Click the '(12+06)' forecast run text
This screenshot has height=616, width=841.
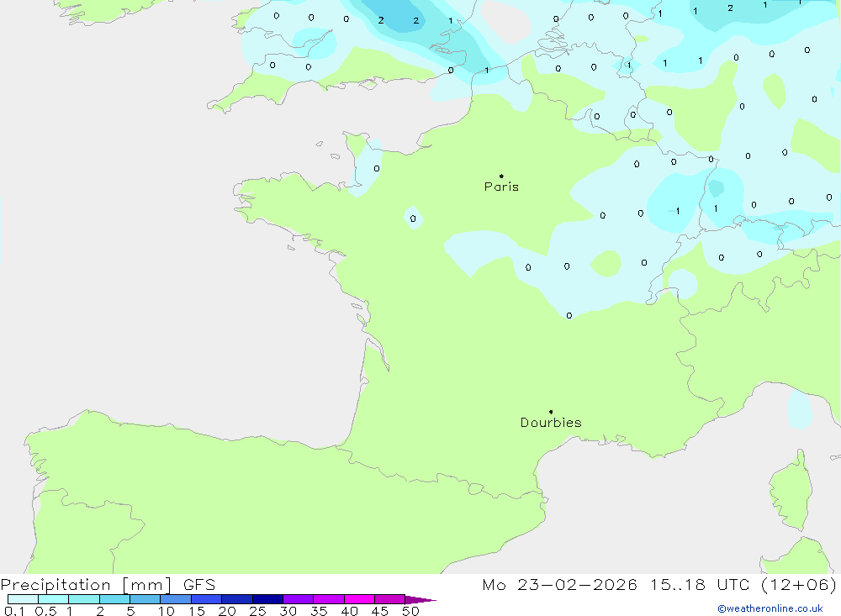(x=799, y=585)
